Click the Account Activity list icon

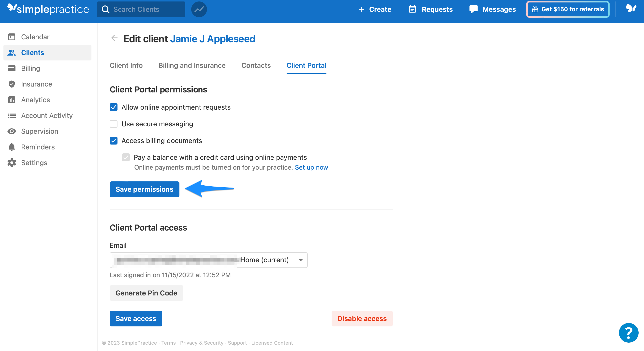pos(12,116)
